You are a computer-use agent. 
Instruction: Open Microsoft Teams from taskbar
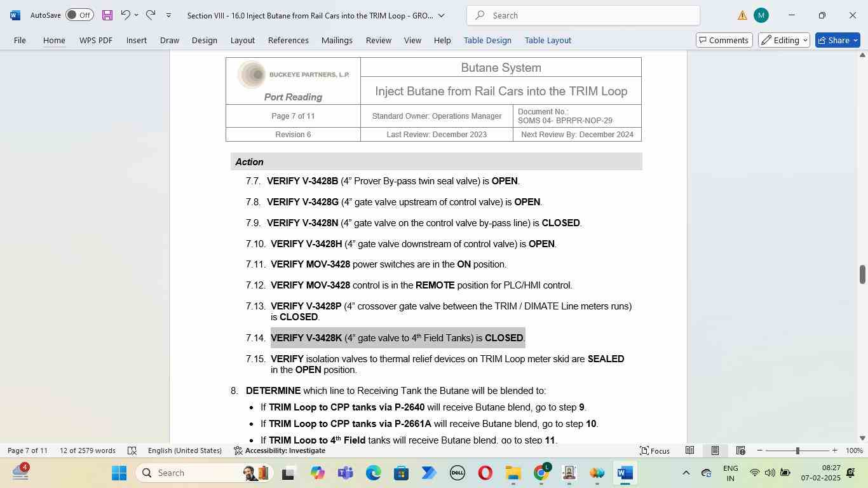tap(345, 473)
